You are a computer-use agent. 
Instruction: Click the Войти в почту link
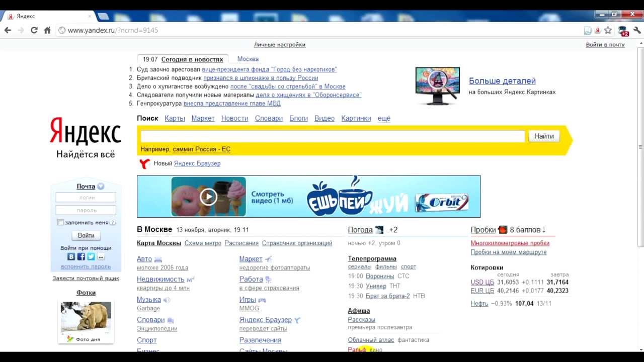[605, 44]
